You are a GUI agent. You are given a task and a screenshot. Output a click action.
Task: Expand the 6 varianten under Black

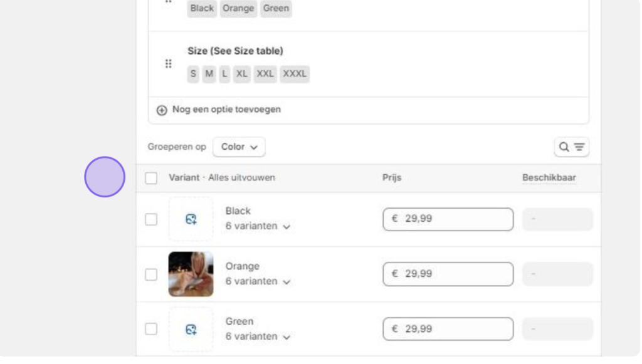(258, 226)
